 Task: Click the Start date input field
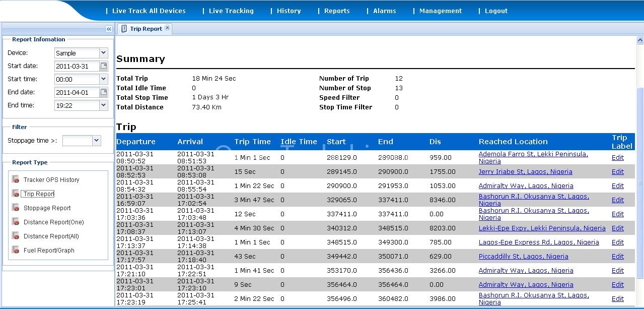77,66
